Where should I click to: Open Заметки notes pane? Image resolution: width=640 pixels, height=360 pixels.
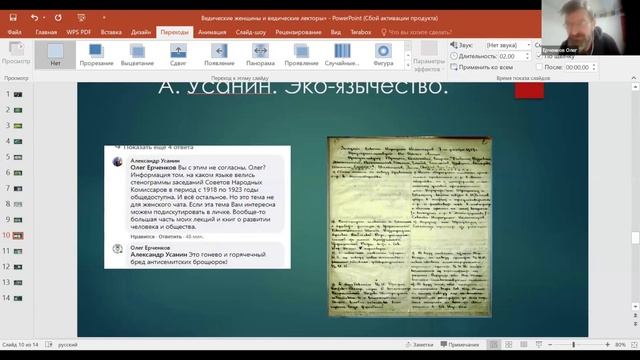point(419,344)
